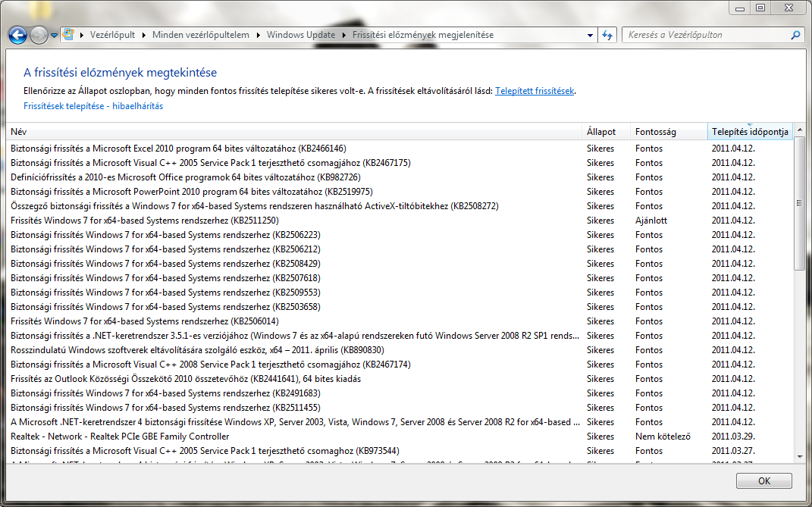Open the Telepített frissítések link
The image size is (812, 507).
point(535,91)
